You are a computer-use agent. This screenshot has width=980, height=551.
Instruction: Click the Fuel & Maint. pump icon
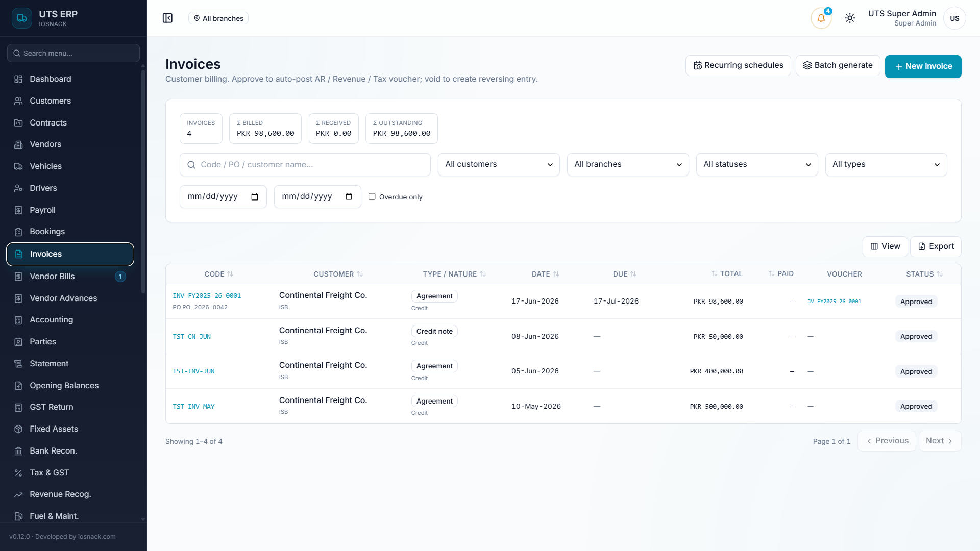coord(18,516)
